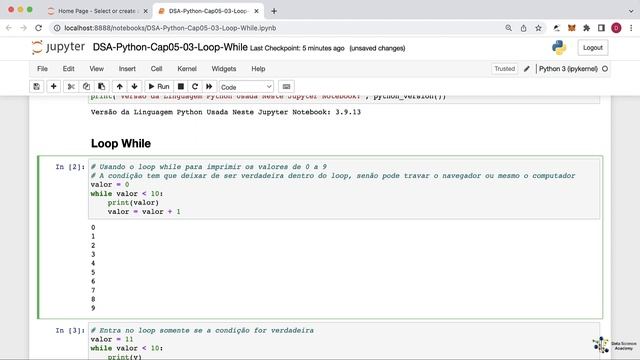The height and width of the screenshot is (360, 640).
Task: Click the share page icon
Action: pyautogui.click(x=523, y=28)
